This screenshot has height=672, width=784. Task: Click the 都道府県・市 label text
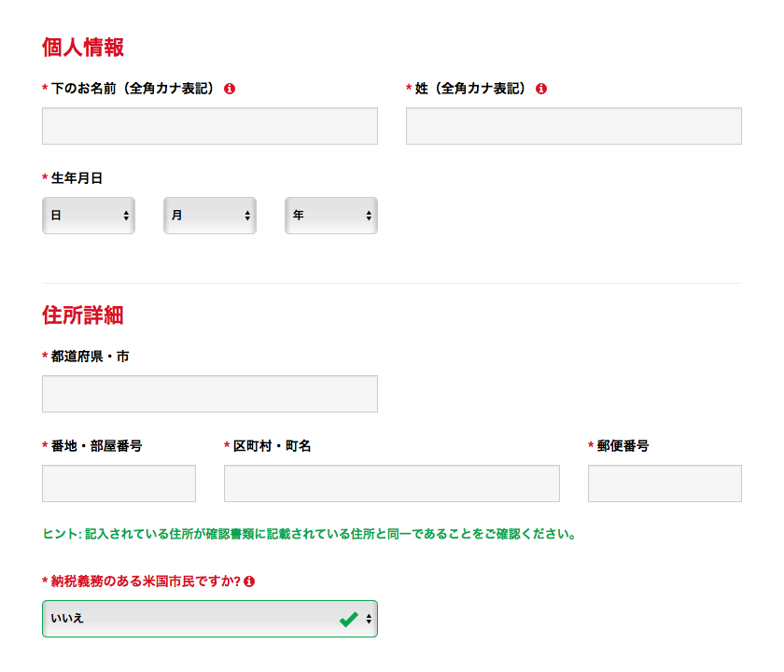pos(90,357)
